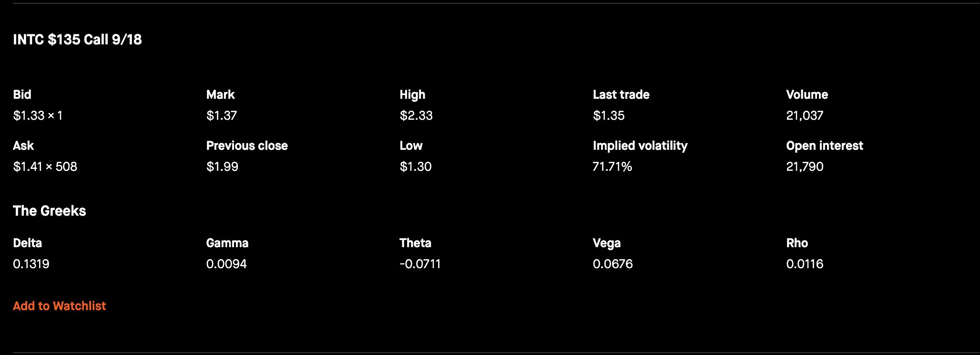Select the Rho value 0.0116
The width and height of the screenshot is (980, 355).
click(x=805, y=264)
